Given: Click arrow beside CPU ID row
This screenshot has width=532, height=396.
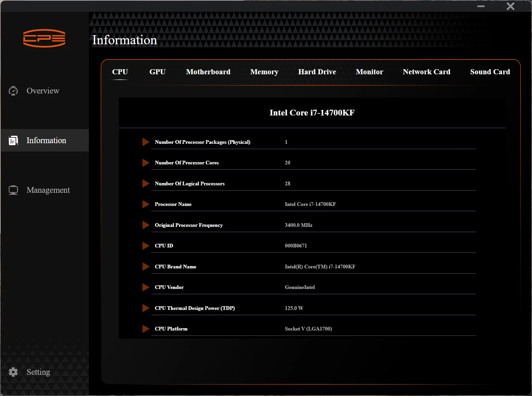Looking at the screenshot, I should [x=146, y=246].
